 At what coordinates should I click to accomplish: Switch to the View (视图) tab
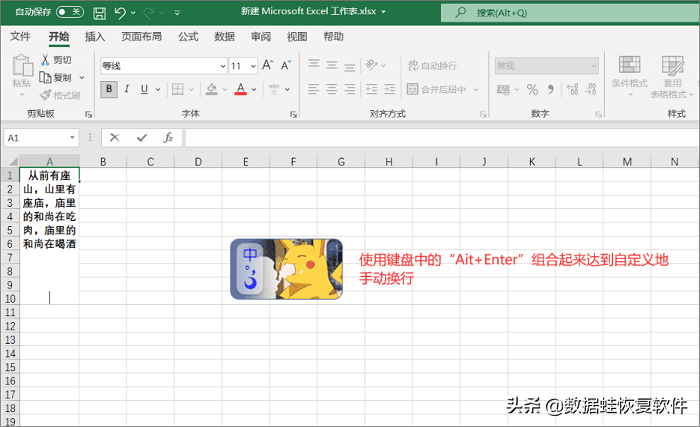pyautogui.click(x=297, y=36)
